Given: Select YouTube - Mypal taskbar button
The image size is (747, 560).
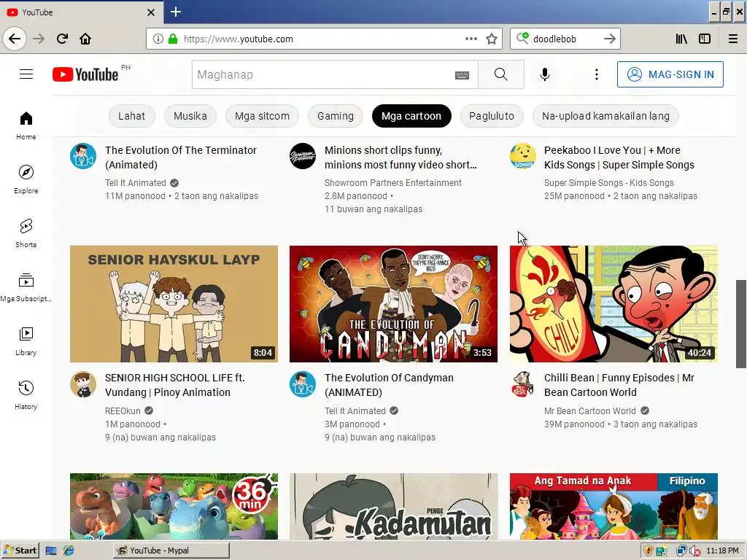Looking at the screenshot, I should 171,551.
